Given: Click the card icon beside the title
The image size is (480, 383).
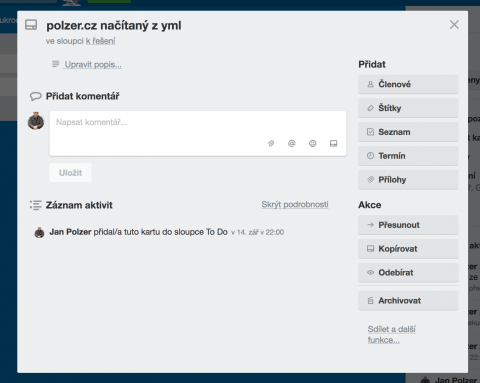Looking at the screenshot, I should click(31, 25).
